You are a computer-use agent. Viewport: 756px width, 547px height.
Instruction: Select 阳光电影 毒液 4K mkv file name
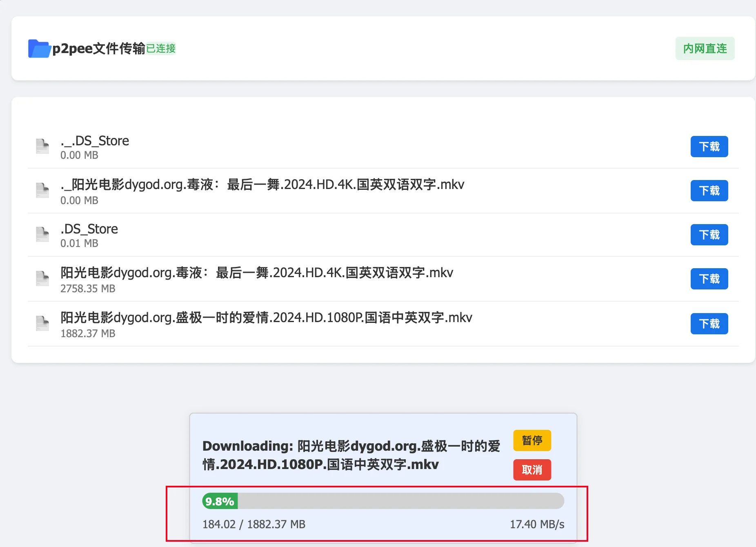point(257,272)
